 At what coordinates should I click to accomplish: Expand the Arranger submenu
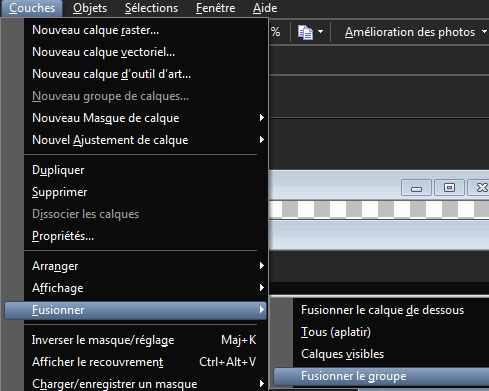(146, 266)
